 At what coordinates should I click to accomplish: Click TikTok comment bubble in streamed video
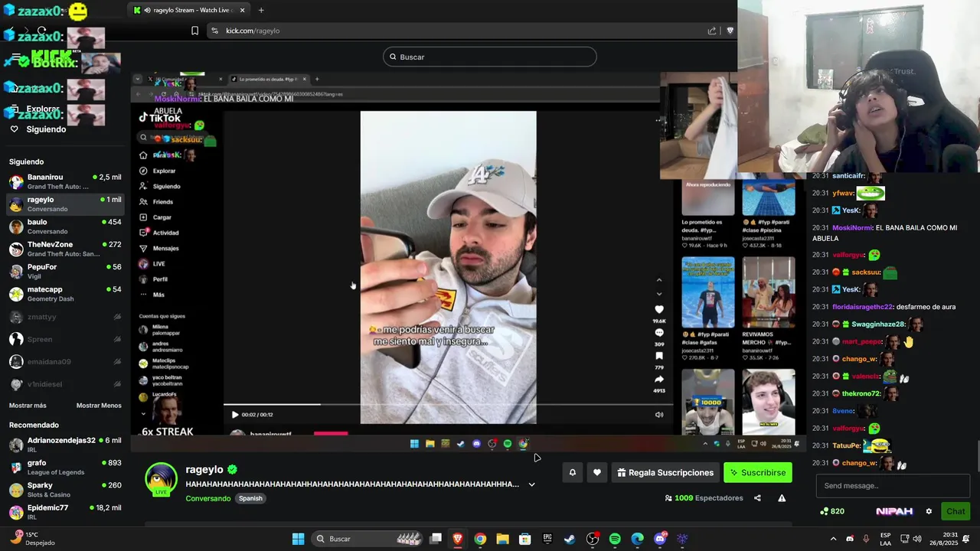pyautogui.click(x=658, y=333)
